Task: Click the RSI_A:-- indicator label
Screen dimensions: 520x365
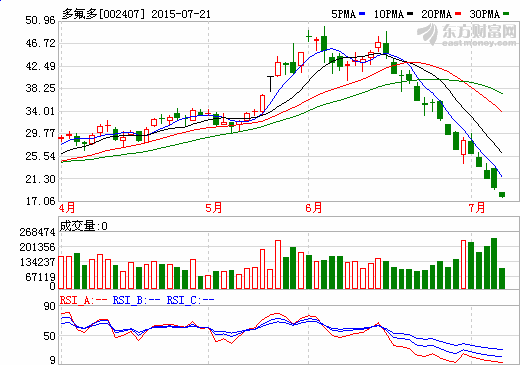Action: tap(84, 301)
